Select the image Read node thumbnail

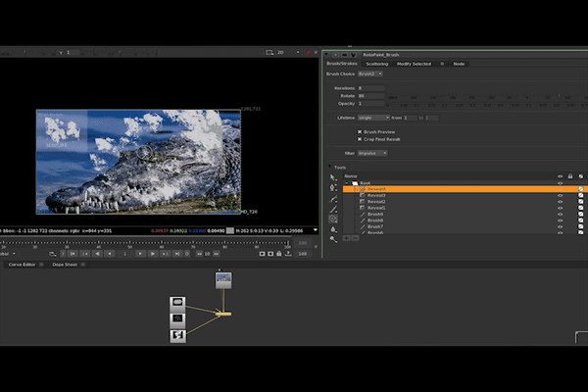223,280
